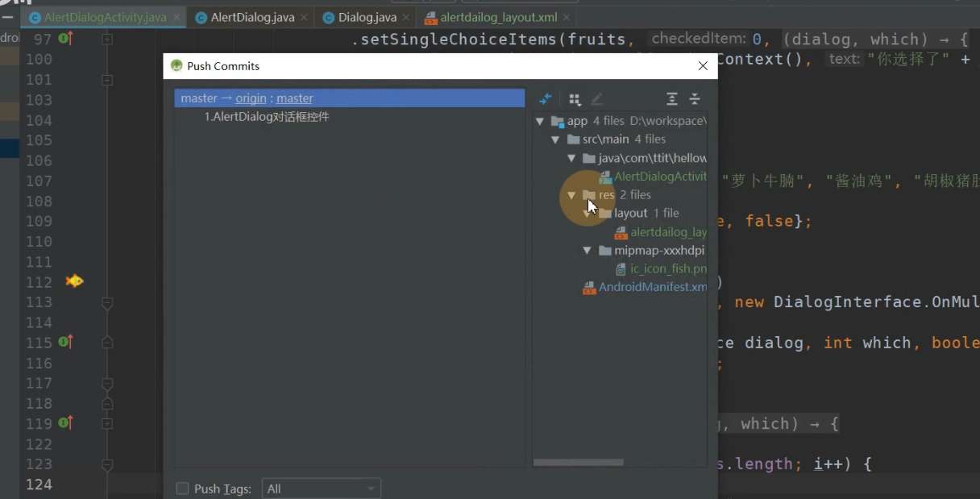This screenshot has width=980, height=499.
Task: Select AlertDialogActivity file in changed files tree
Action: (x=660, y=177)
